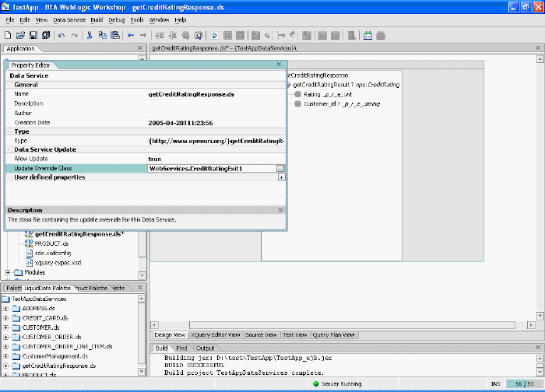Close the Build output panel
The image size is (545, 392).
(x=538, y=347)
